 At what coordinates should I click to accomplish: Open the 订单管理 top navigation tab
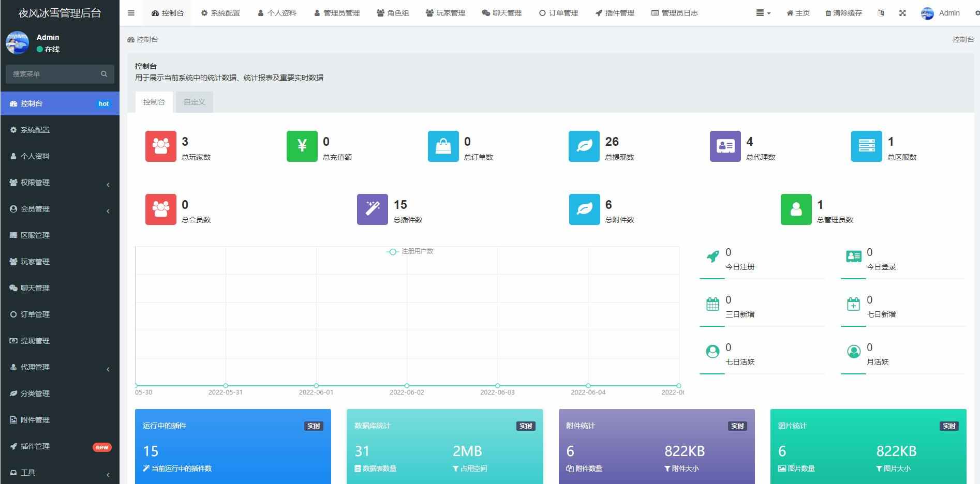558,13
